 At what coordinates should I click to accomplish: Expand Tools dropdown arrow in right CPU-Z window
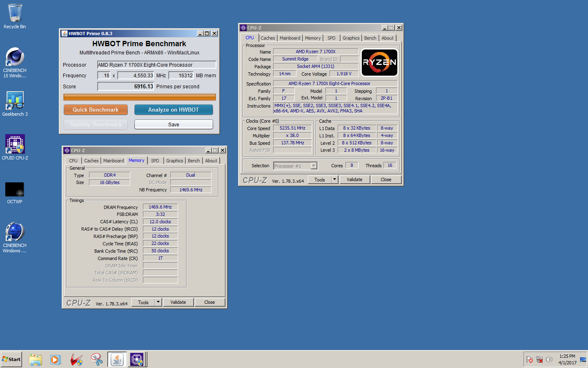tap(335, 180)
